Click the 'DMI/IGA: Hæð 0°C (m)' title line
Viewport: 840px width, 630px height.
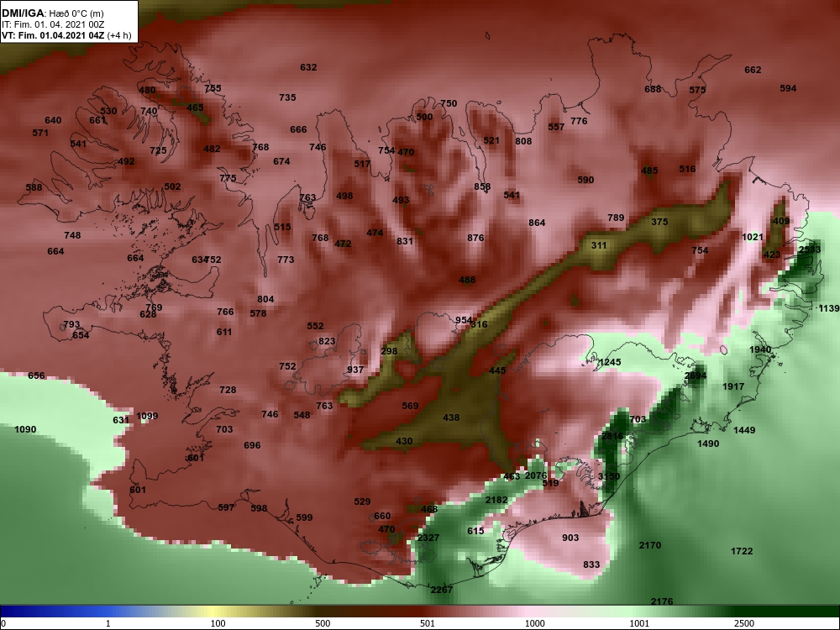tap(52, 13)
